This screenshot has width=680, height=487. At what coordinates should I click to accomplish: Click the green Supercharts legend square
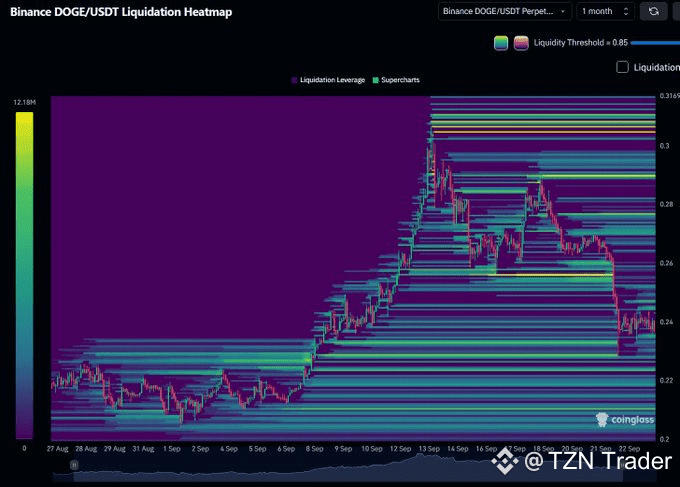(374, 79)
